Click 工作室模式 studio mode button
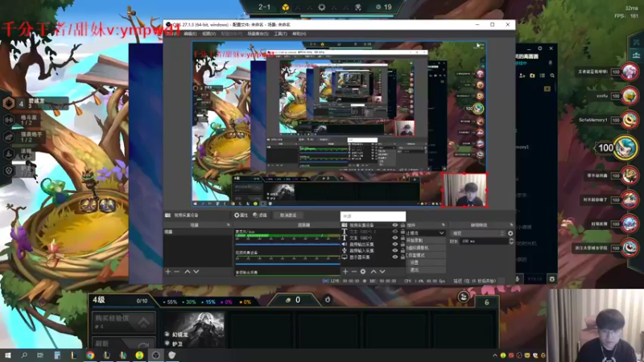This screenshot has height=362, width=644. (x=426, y=255)
